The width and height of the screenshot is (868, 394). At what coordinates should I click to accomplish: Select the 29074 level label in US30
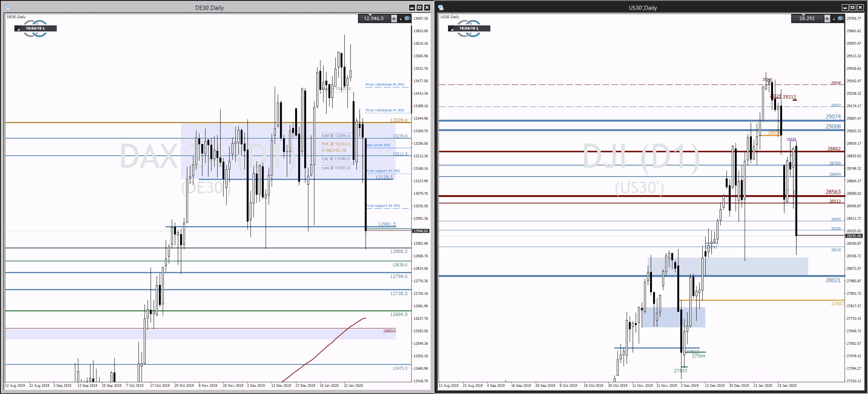[833, 116]
